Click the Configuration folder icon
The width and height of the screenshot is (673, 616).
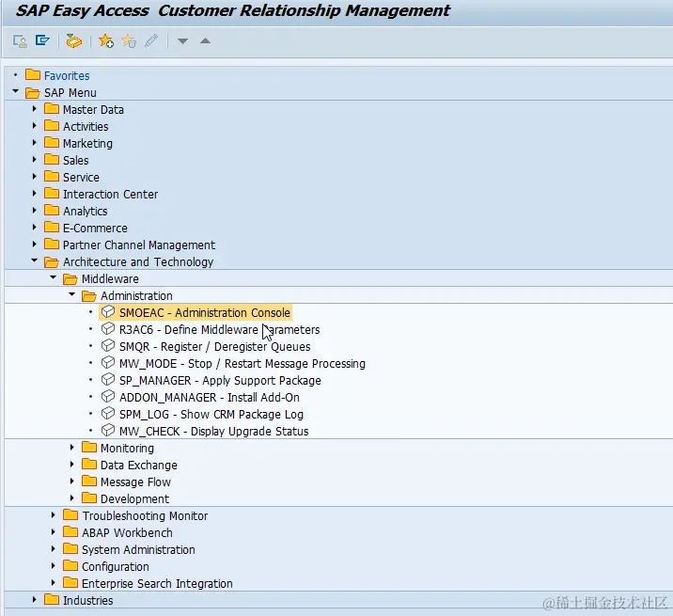point(70,566)
